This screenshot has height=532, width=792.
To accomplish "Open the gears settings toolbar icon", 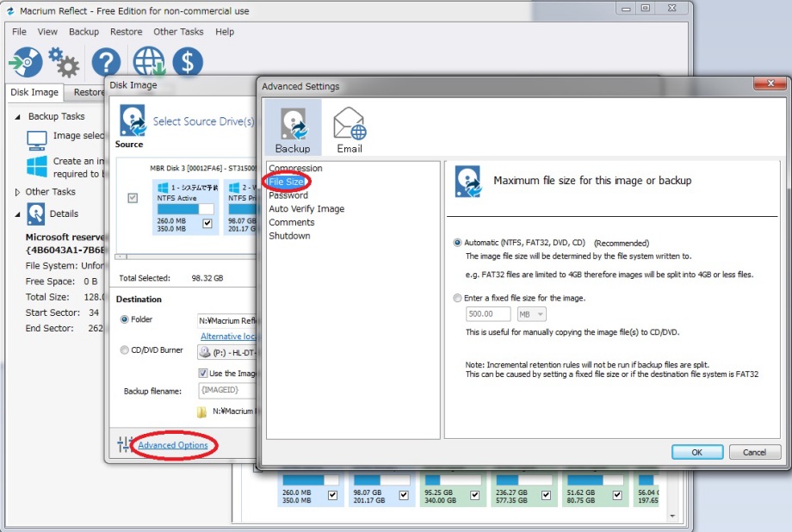I will 64,62.
